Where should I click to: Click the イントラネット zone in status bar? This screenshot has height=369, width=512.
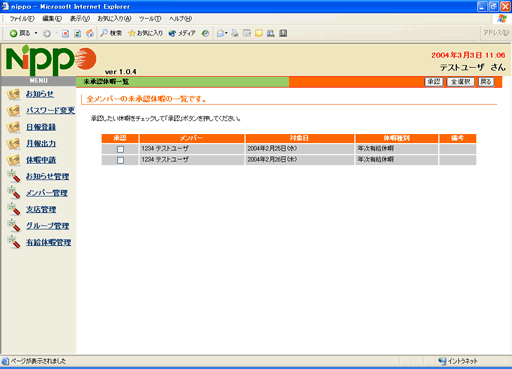point(458,361)
